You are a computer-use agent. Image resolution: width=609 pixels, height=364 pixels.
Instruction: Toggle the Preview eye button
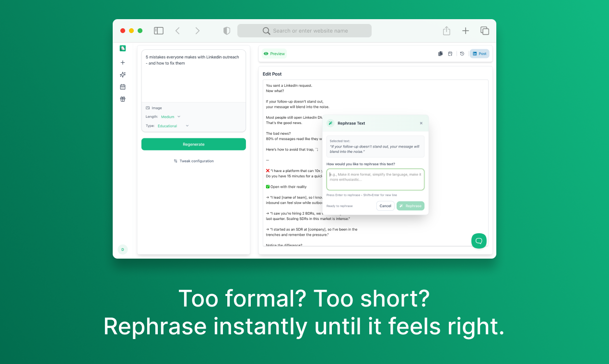(x=274, y=54)
